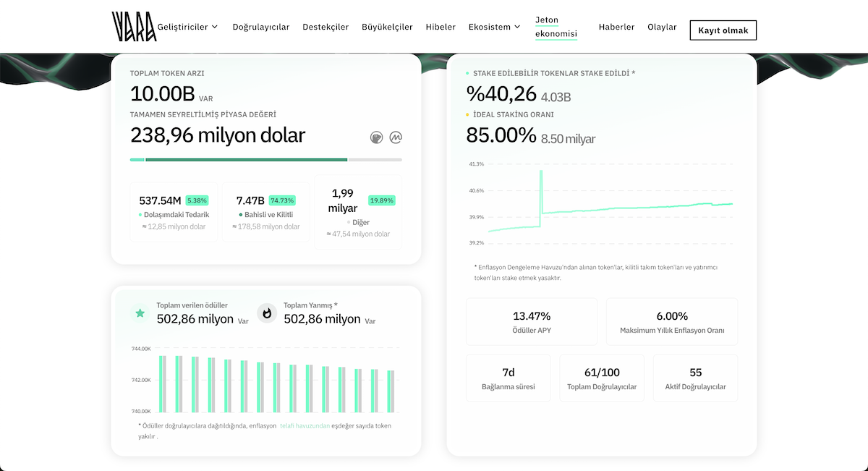
Task: Follow the telafi havuzundan link
Action: (x=305, y=426)
